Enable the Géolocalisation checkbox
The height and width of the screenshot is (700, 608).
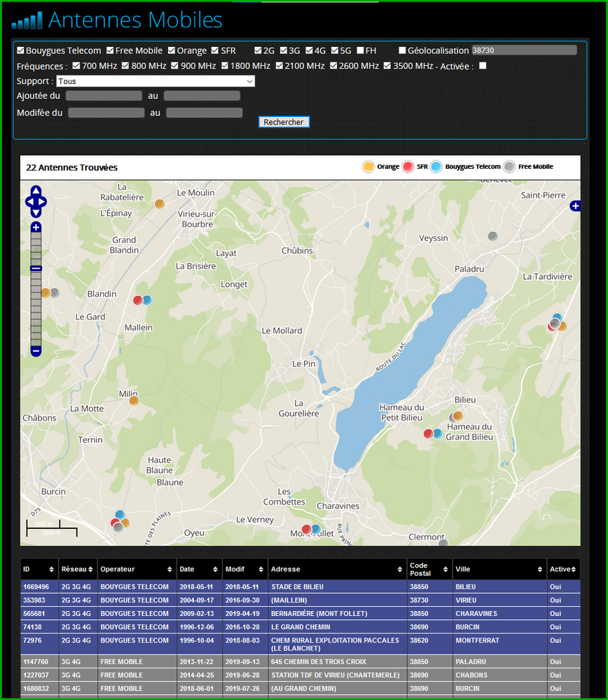pyautogui.click(x=402, y=50)
